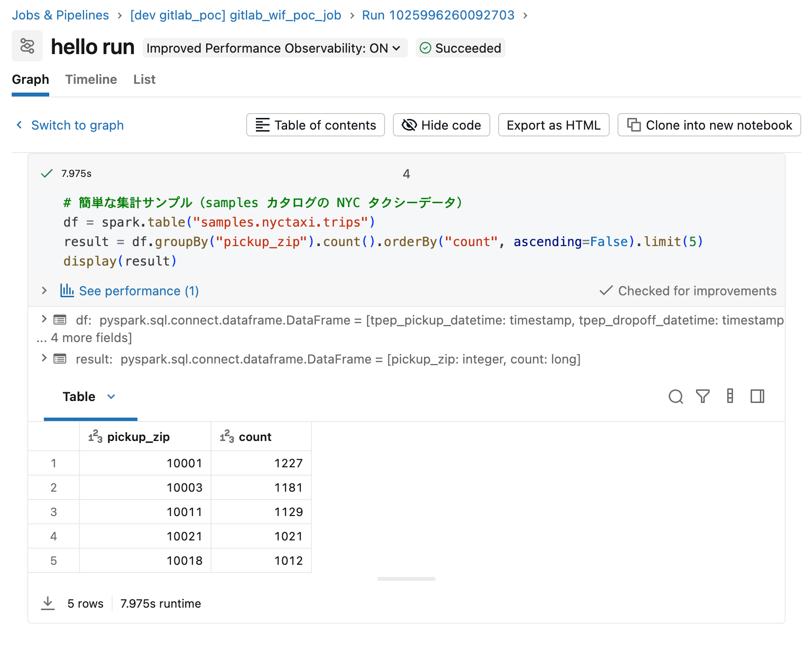Open Run 1025996260092703 breadcrumb

click(x=438, y=15)
